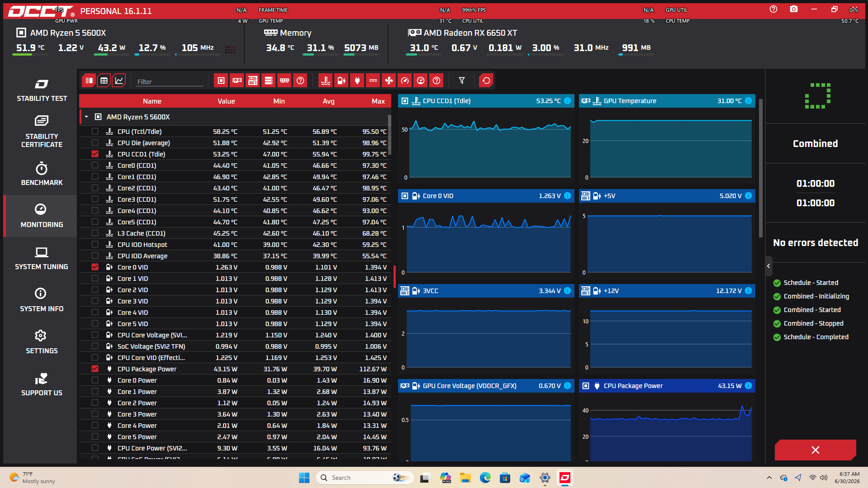Viewport: 868px width, 488px height.
Task: Sort the sensor table by the Max column
Action: pyautogui.click(x=378, y=101)
